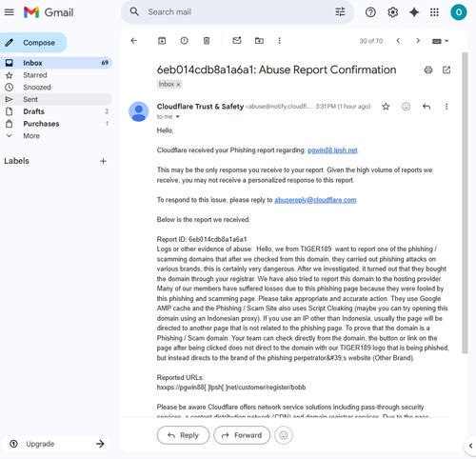This screenshot has height=459, width=476.
Task: Move email to folder icon
Action: coord(259,41)
